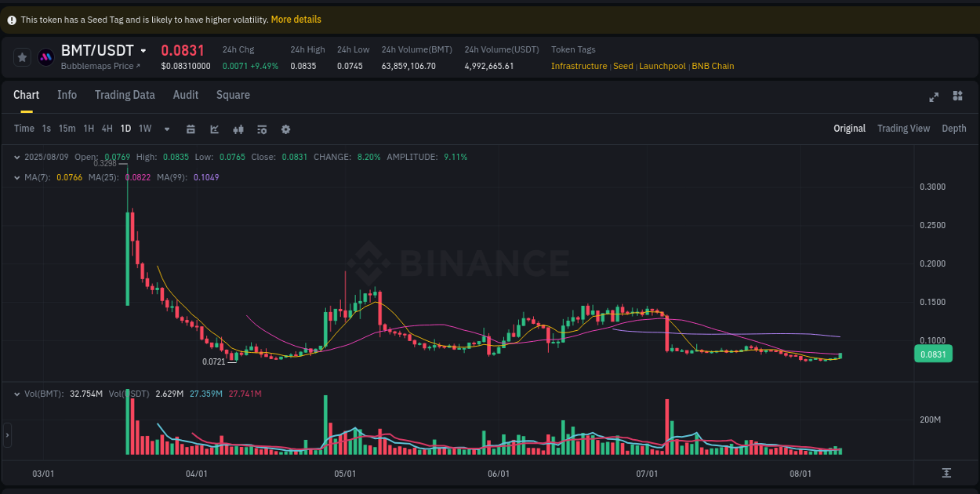The image size is (980, 494).
Task: Select the candlestick chart type icon
Action: [x=238, y=129]
